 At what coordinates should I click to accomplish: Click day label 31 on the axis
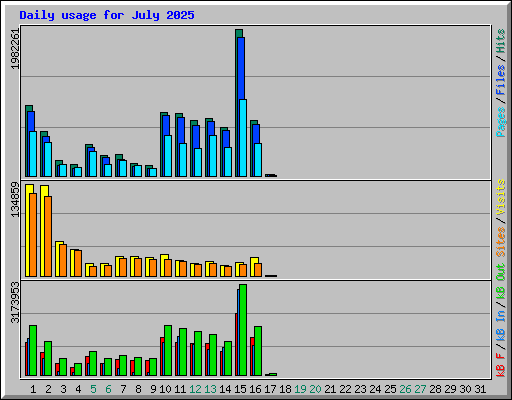(480, 389)
